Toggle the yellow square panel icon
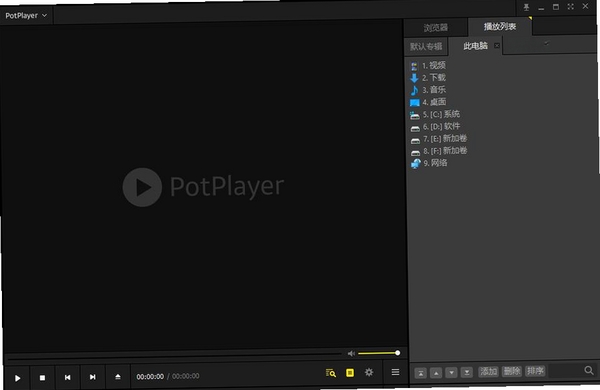The height and width of the screenshot is (390, 600). [x=350, y=372]
